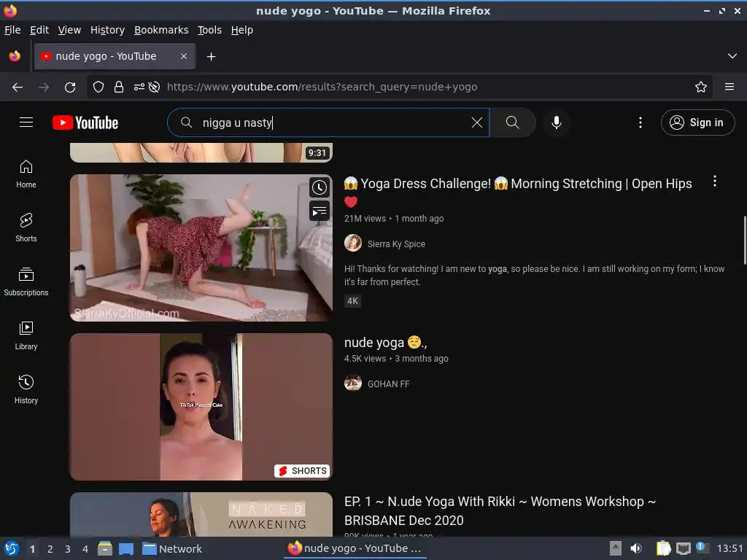Click the Firefox taskbar entry nude yogo - YouTube
Image resolution: width=747 pixels, height=560 pixels.
click(x=355, y=548)
